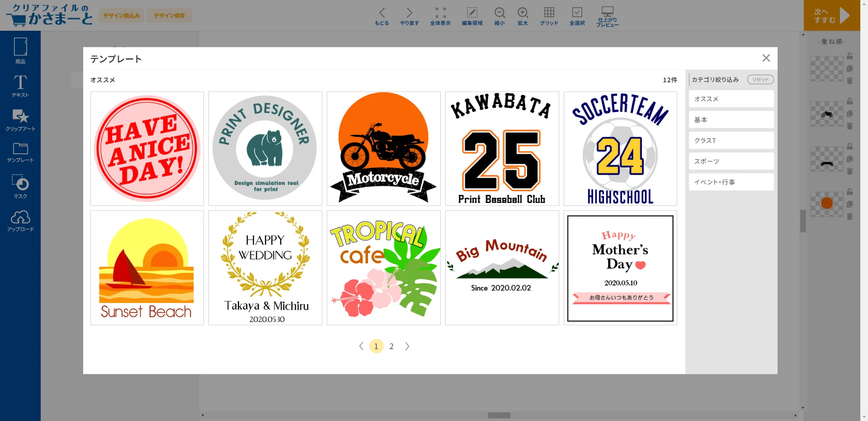Reset category filter with リセット
Screen dimensions: 868x421
[760, 80]
